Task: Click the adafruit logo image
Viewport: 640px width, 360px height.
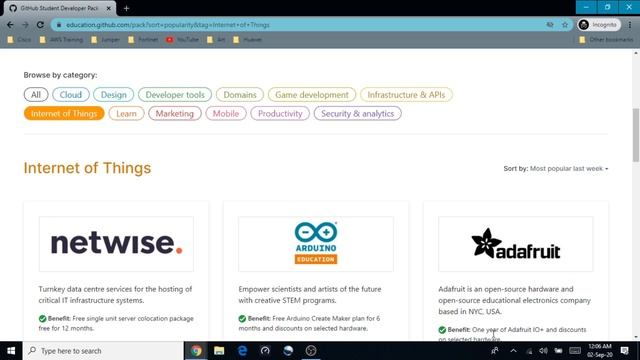Action: (x=516, y=244)
